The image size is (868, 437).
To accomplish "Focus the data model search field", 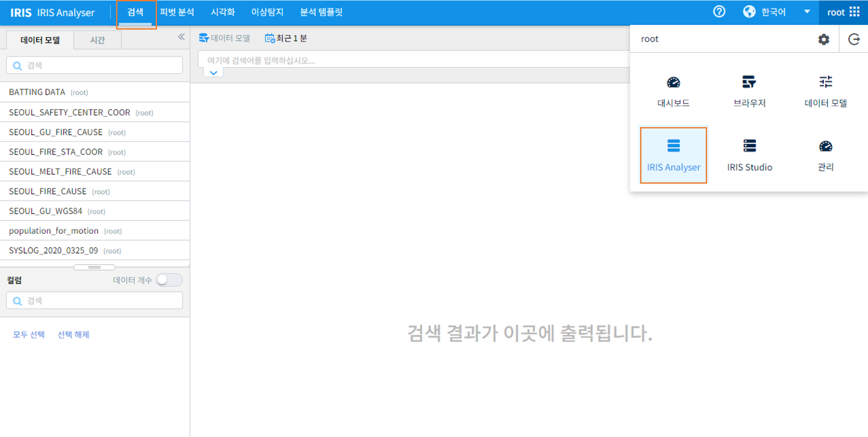I will pos(94,65).
